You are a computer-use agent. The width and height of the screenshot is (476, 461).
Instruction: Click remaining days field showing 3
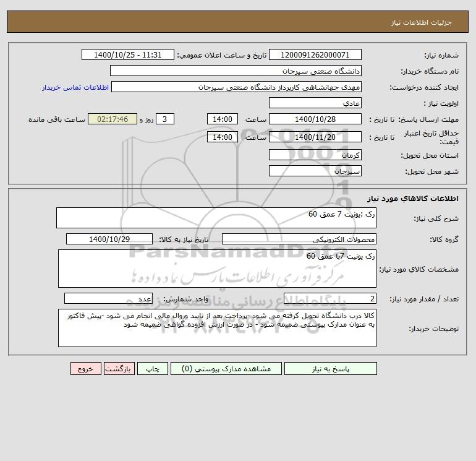click(165, 119)
